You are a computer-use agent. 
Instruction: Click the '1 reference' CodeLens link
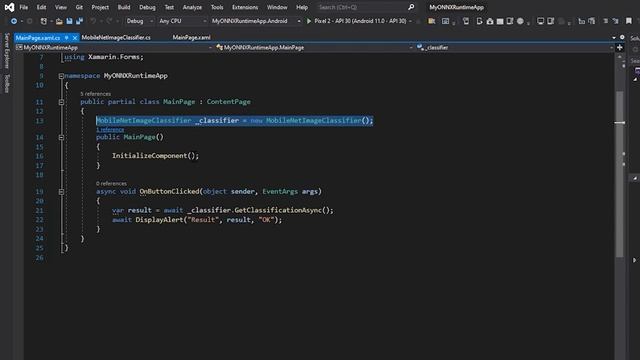tap(110, 130)
